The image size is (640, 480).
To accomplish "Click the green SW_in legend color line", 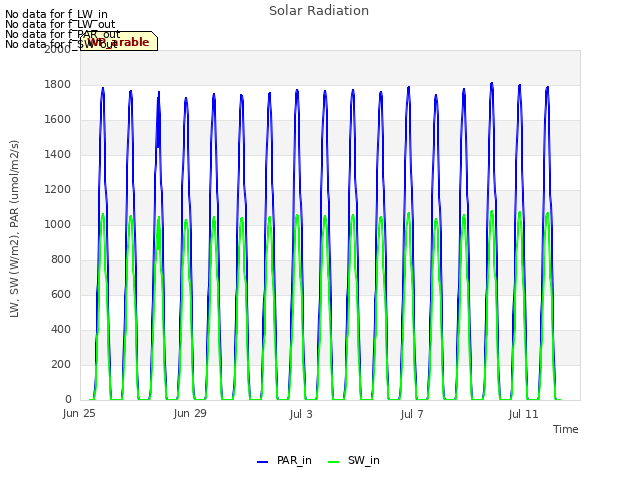I will coord(333,462).
